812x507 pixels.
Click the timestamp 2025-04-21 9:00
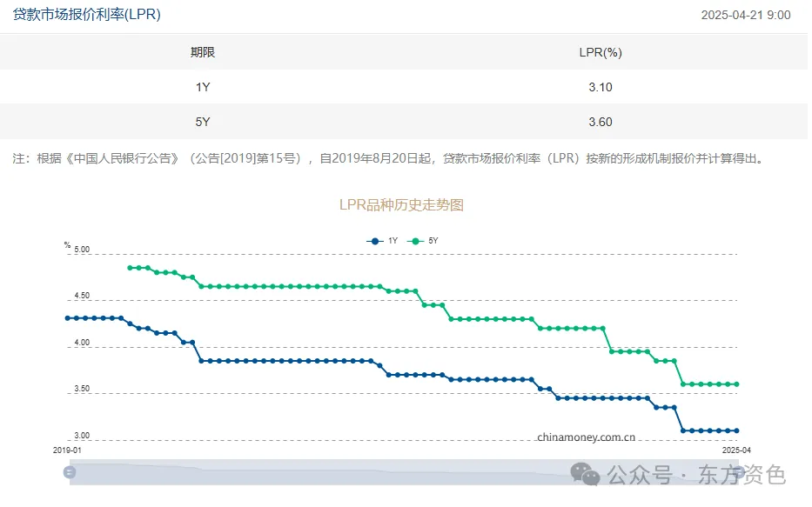pos(746,15)
